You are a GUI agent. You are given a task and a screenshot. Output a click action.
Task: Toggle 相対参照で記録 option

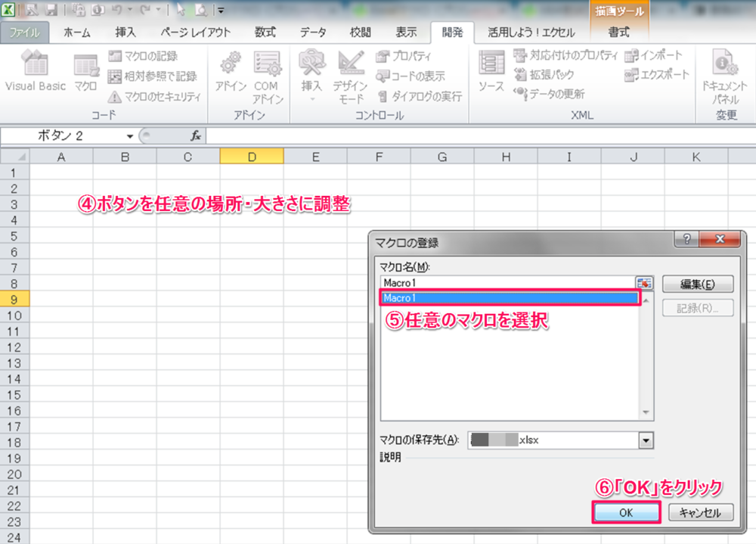[x=151, y=76]
